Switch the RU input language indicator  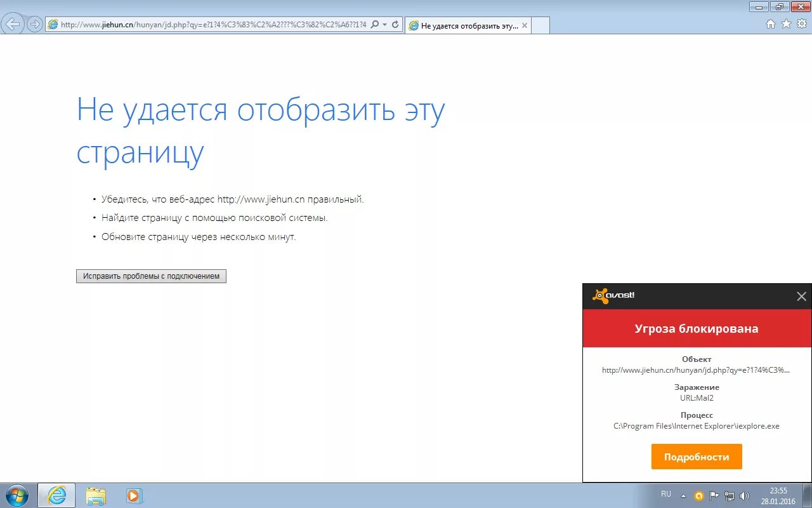[x=666, y=494]
